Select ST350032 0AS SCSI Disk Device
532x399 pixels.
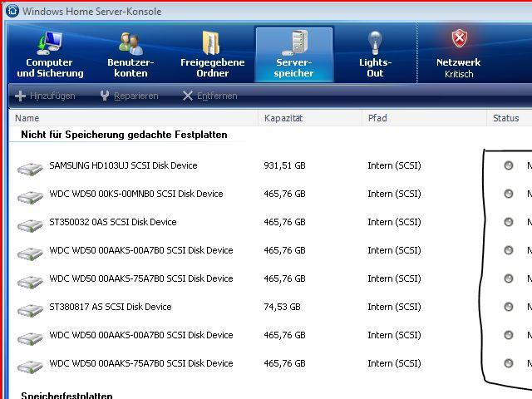pyautogui.click(x=113, y=222)
